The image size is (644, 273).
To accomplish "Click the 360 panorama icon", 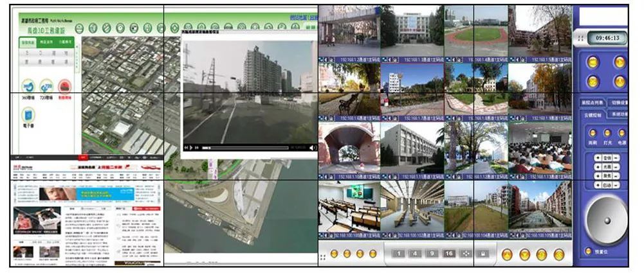I will (x=28, y=86).
